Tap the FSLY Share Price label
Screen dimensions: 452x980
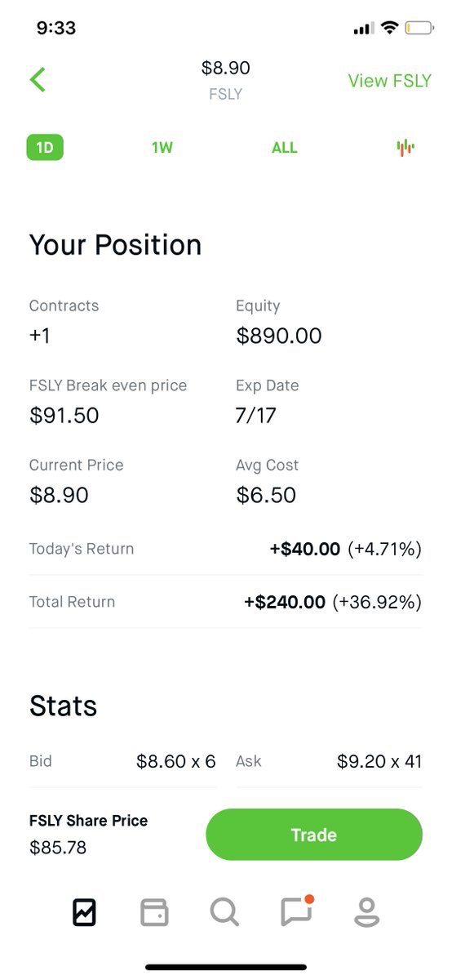pos(89,821)
